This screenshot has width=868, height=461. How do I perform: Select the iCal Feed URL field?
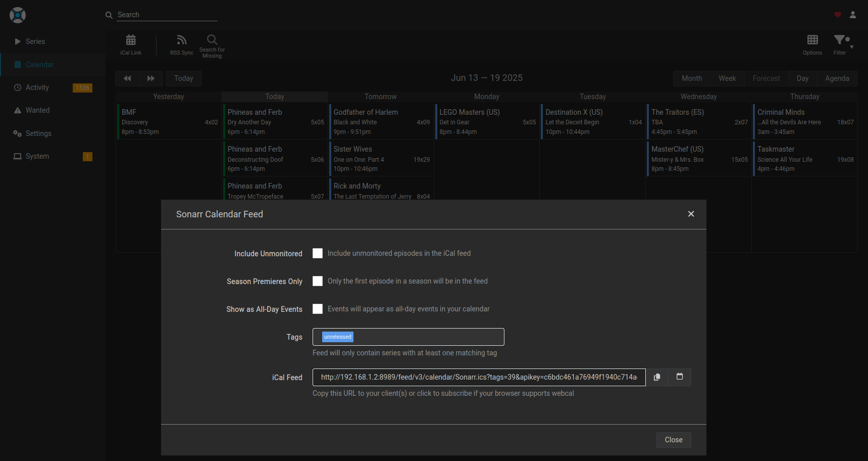tap(479, 377)
